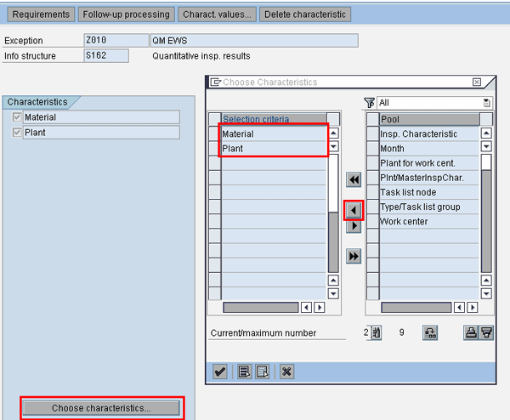Toggle the Plant checkbox
This screenshot has width=510, height=420.
[16, 133]
